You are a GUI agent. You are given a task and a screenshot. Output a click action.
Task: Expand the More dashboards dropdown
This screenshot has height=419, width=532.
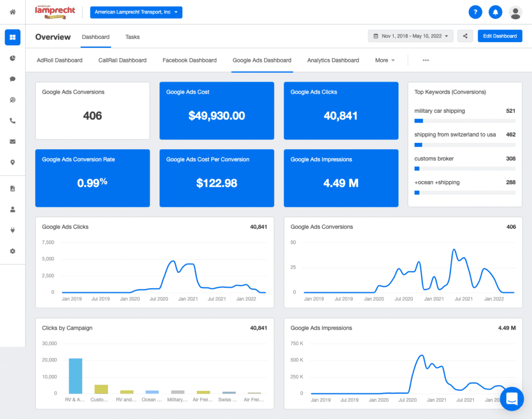[x=385, y=60]
